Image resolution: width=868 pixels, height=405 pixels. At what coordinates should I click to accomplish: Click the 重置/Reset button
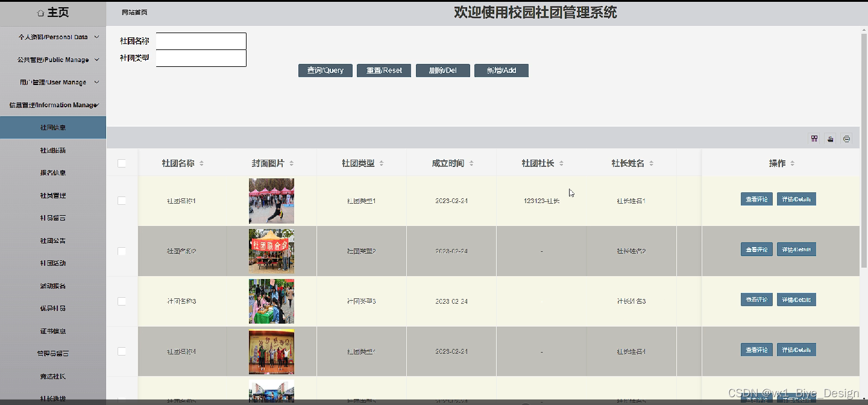pyautogui.click(x=384, y=71)
